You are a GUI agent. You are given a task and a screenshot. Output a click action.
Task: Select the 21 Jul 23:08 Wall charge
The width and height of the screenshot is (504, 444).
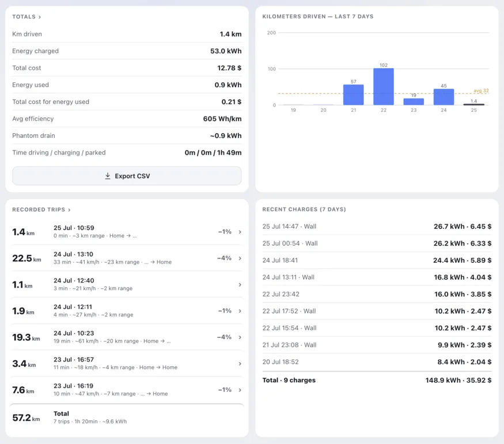[x=377, y=345]
